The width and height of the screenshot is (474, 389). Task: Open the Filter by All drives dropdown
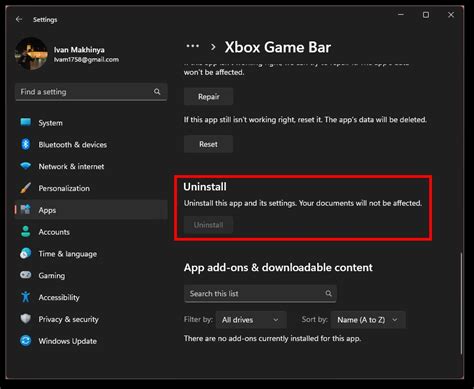click(x=251, y=320)
